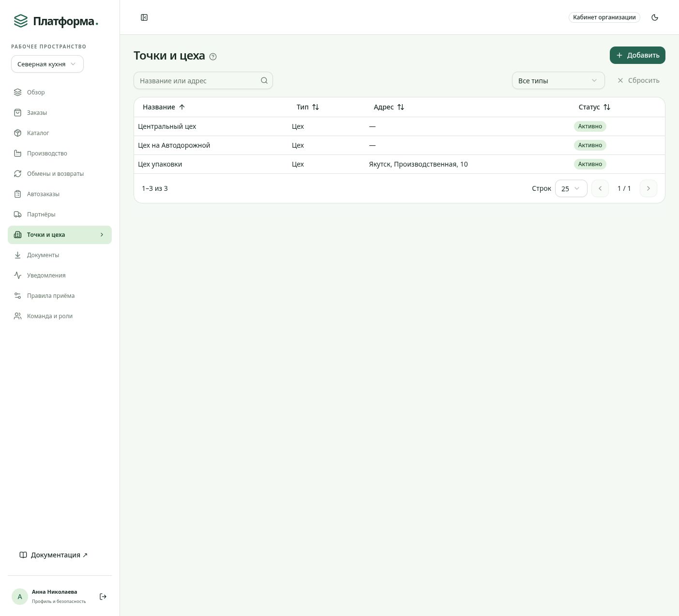The width and height of the screenshot is (679, 616).
Task: Go to Уведомления
Action: 60,276
